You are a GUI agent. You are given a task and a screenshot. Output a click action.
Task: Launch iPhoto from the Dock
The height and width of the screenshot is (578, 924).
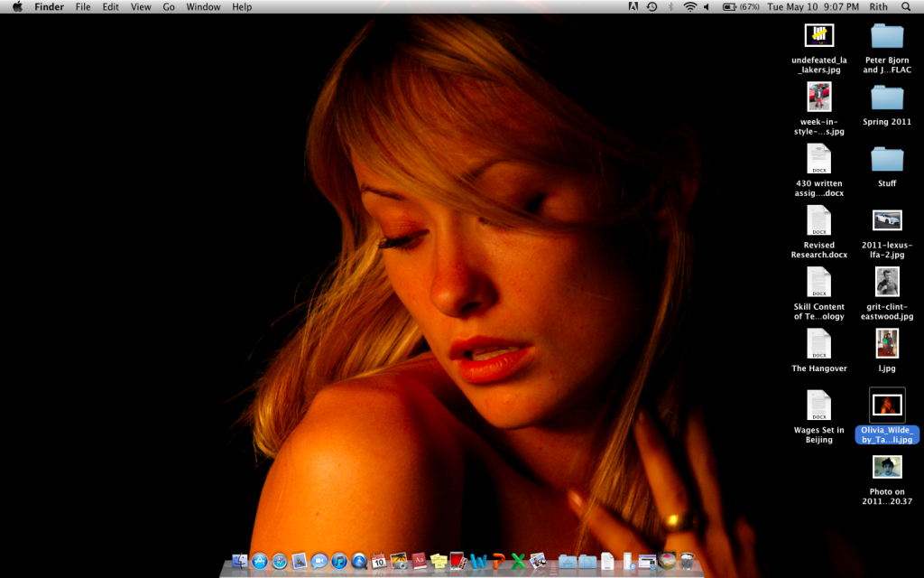(399, 561)
